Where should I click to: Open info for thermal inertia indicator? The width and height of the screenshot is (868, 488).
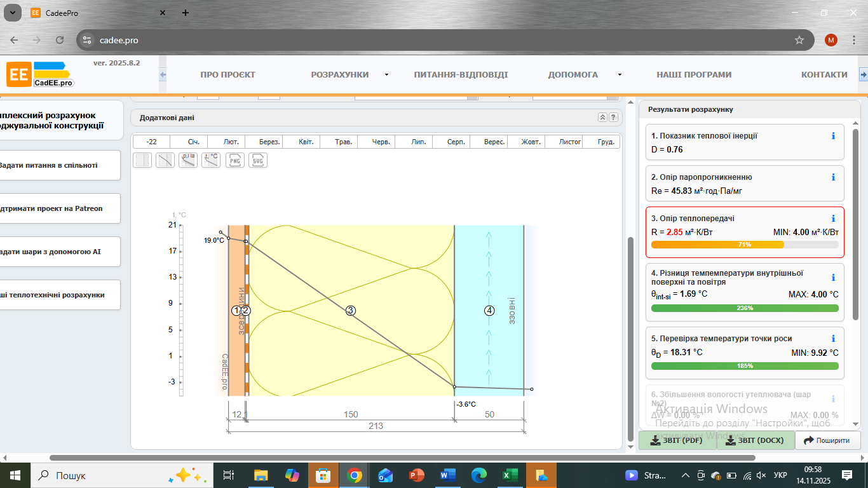pos(833,136)
